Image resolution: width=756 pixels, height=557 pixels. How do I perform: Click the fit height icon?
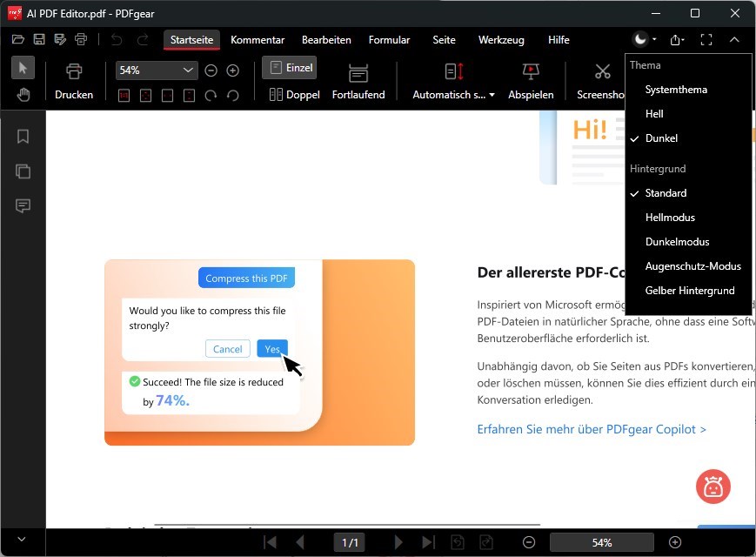[189, 96]
